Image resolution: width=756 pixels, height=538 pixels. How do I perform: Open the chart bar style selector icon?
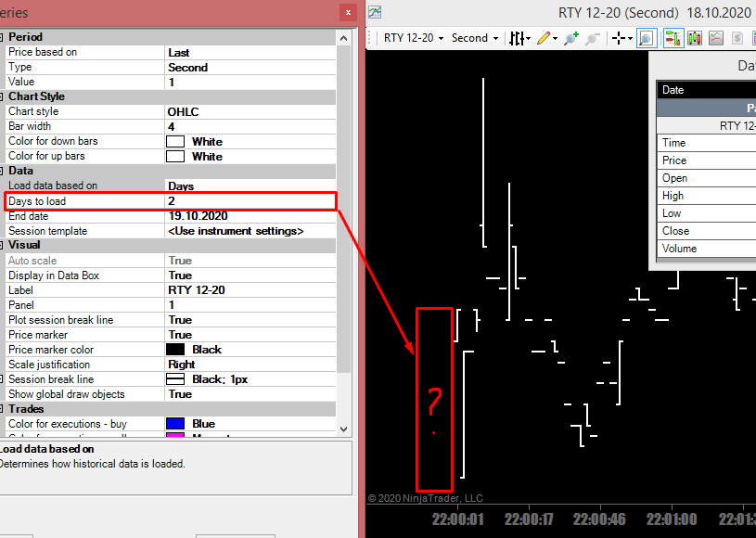pos(517,38)
